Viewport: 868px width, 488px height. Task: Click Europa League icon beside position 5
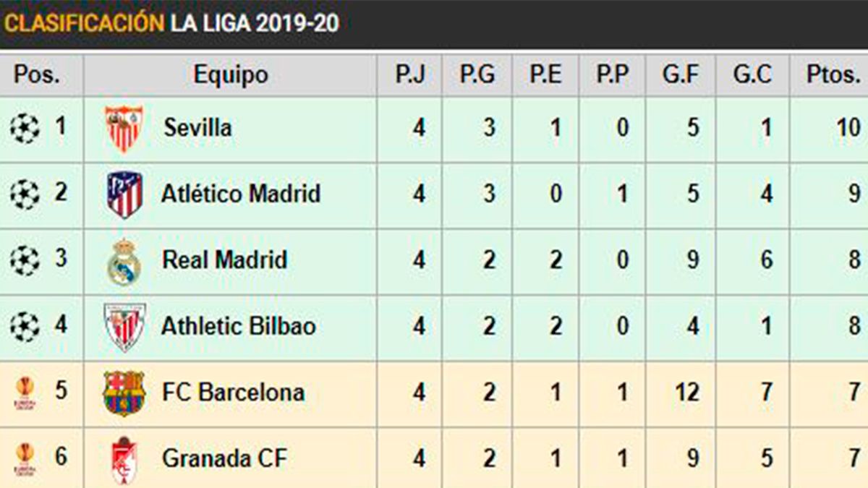[25, 393]
